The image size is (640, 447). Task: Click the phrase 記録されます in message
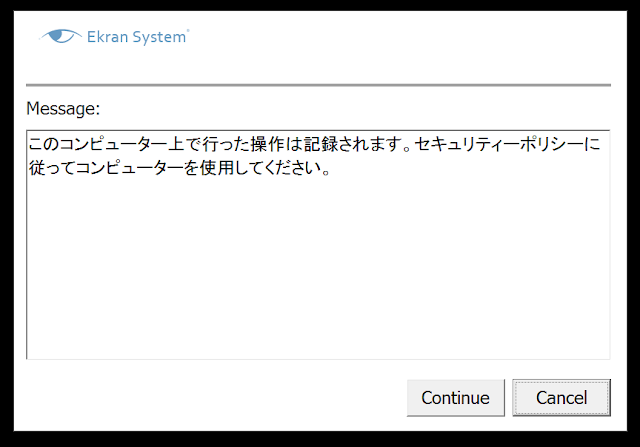click(x=352, y=144)
